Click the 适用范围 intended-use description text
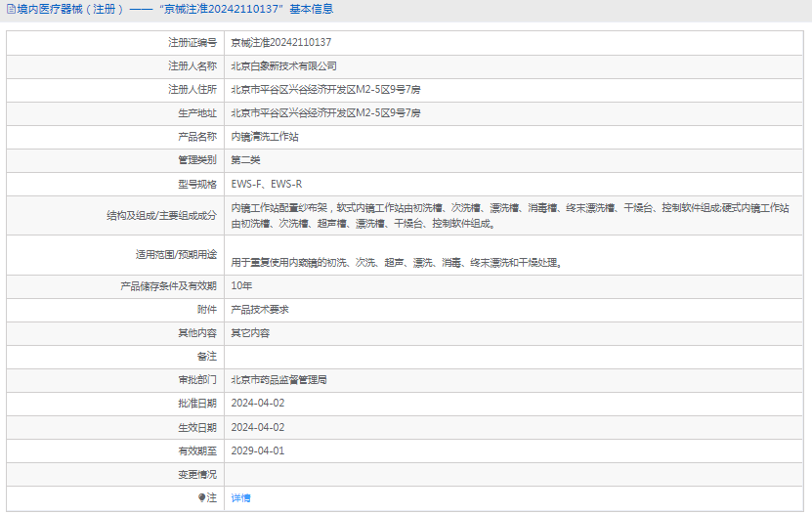812x514 pixels. 397,263
